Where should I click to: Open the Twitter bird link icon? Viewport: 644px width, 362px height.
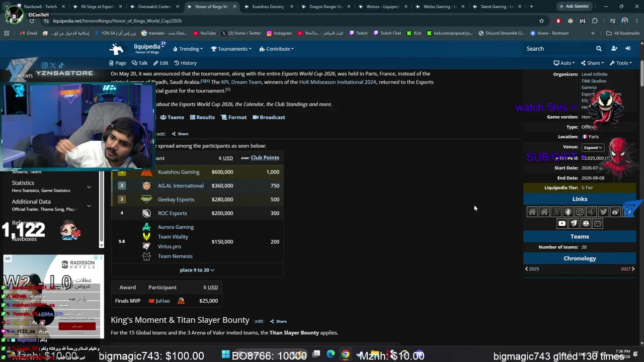603,212
